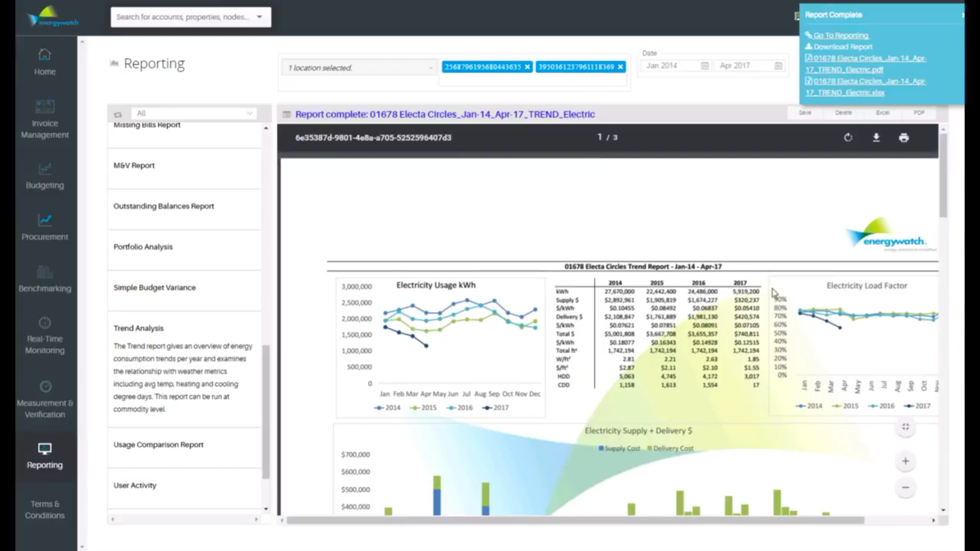The width and height of the screenshot is (980, 551).
Task: Remove location tag 3950361237961118369
Action: 620,67
